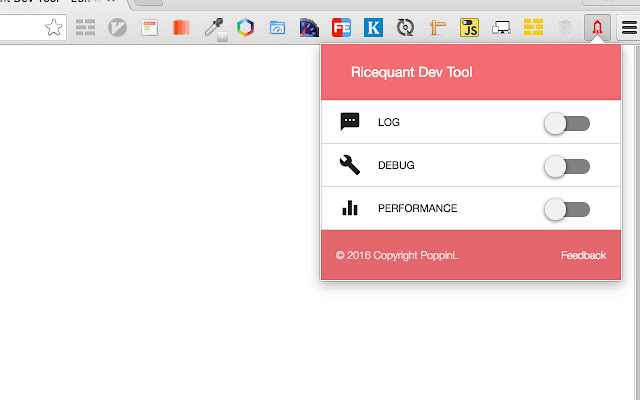Click the LOG label
The height and width of the screenshot is (400, 640).
click(389, 122)
